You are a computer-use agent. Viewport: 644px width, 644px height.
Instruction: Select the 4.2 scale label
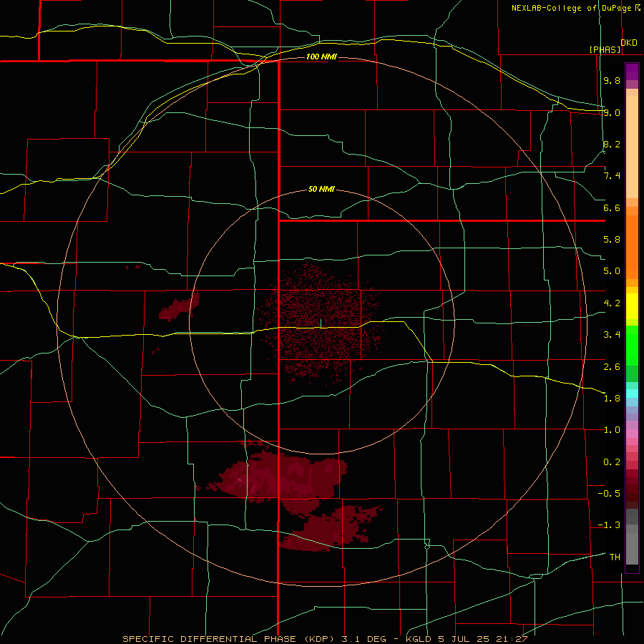tap(612, 303)
